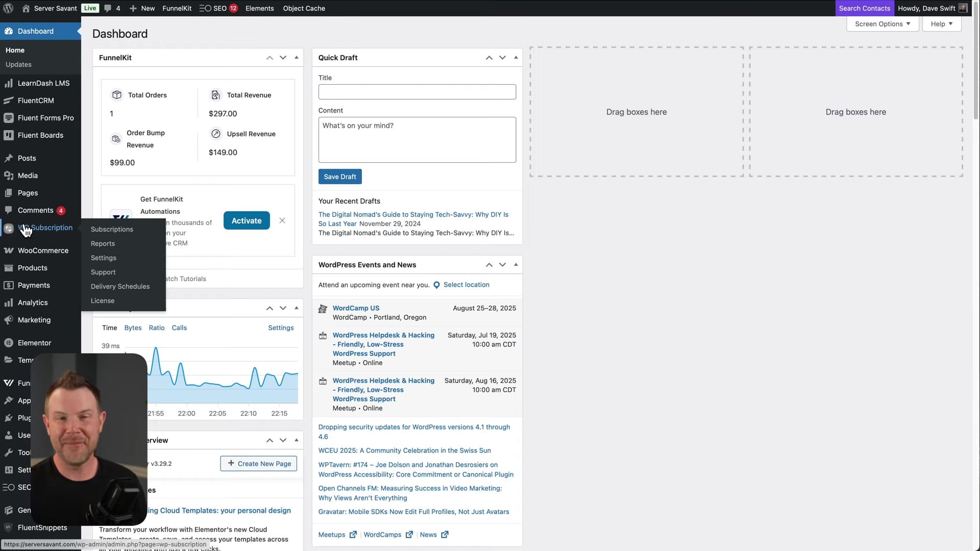This screenshot has height=551, width=980.
Task: Click the Media icon in sidebar
Action: 8,176
